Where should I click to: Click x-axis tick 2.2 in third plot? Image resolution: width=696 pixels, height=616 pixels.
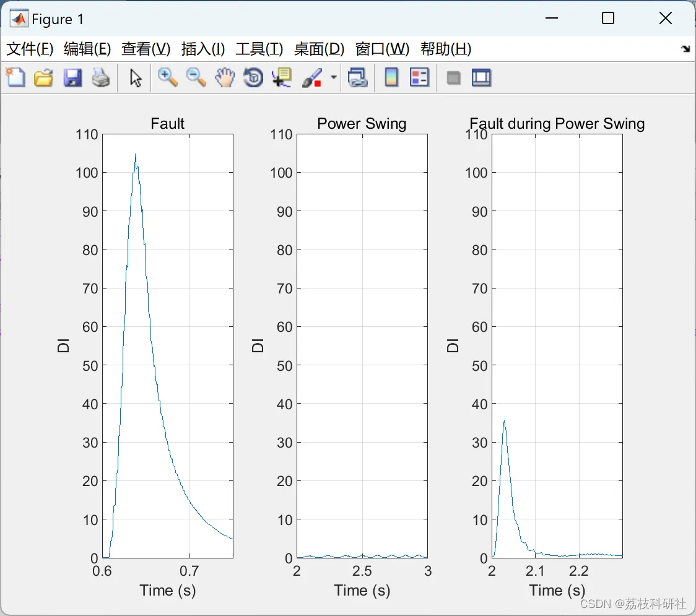579,571
